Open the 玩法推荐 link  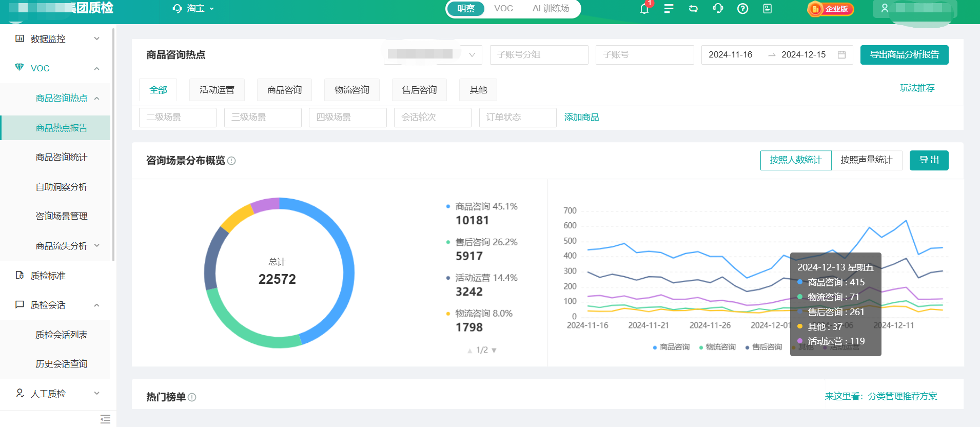point(917,88)
